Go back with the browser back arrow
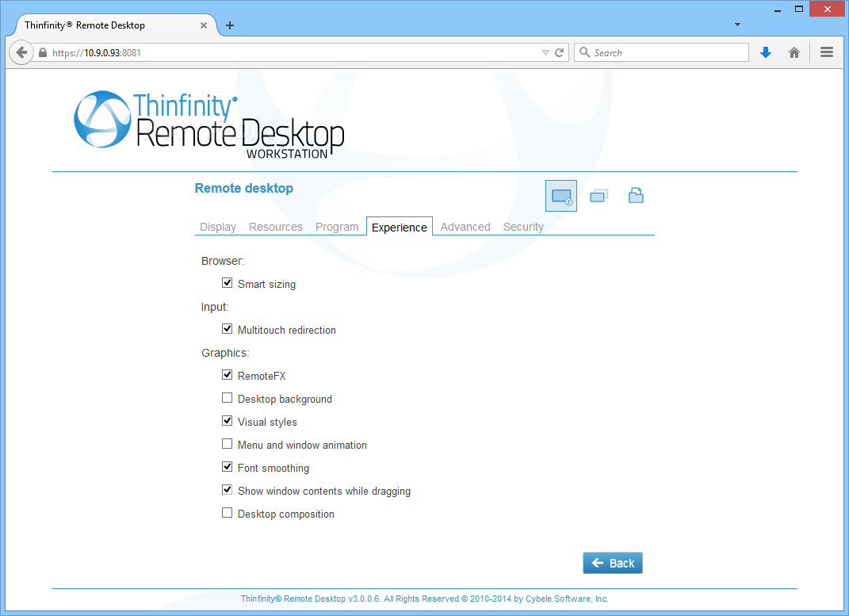849x616 pixels. click(x=21, y=52)
